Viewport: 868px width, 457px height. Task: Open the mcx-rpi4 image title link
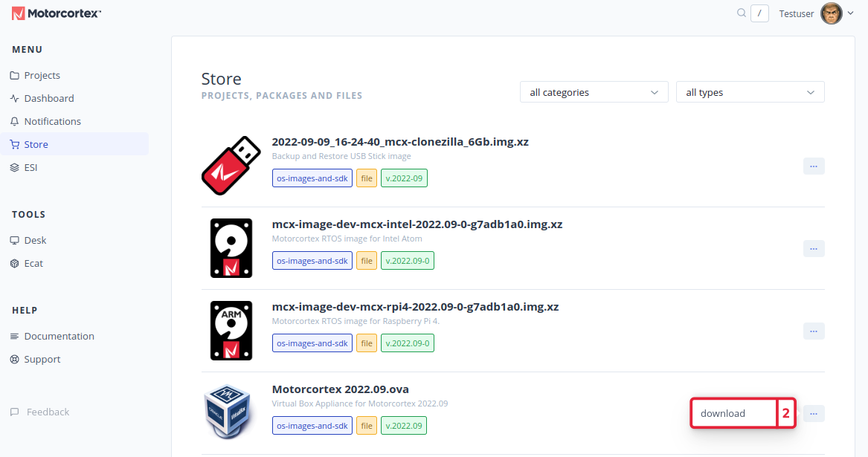[415, 306]
